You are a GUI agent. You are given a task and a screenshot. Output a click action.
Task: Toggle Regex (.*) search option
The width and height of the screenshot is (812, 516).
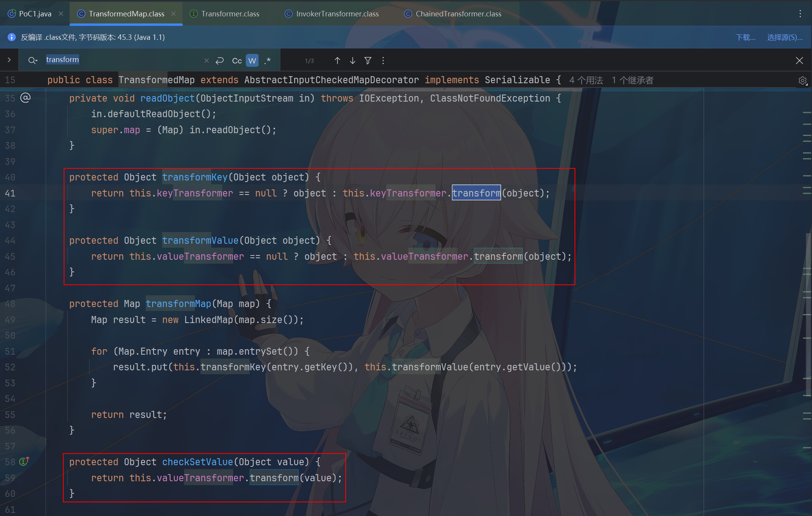click(x=268, y=61)
